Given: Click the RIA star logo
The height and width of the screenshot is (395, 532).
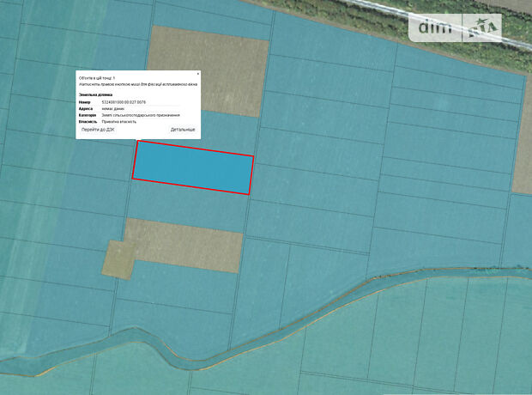Looking at the screenshot, I should coord(482,28).
